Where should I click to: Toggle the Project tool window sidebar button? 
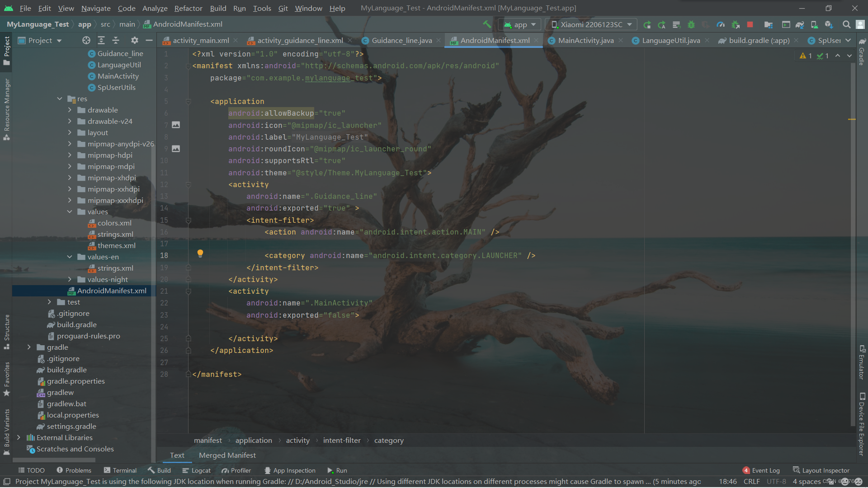[x=6, y=50]
